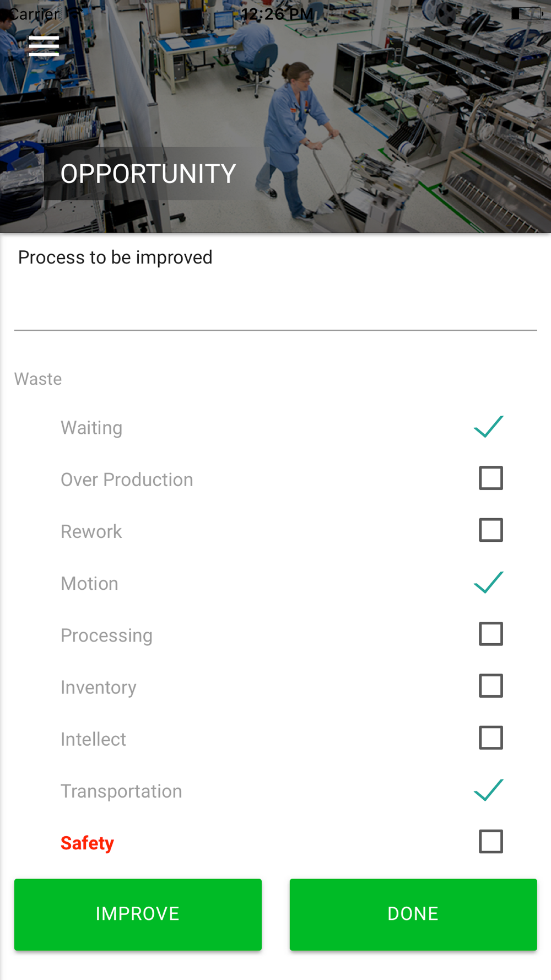Image resolution: width=551 pixels, height=980 pixels.
Task: Check the Over Production checkbox
Action: 490,478
